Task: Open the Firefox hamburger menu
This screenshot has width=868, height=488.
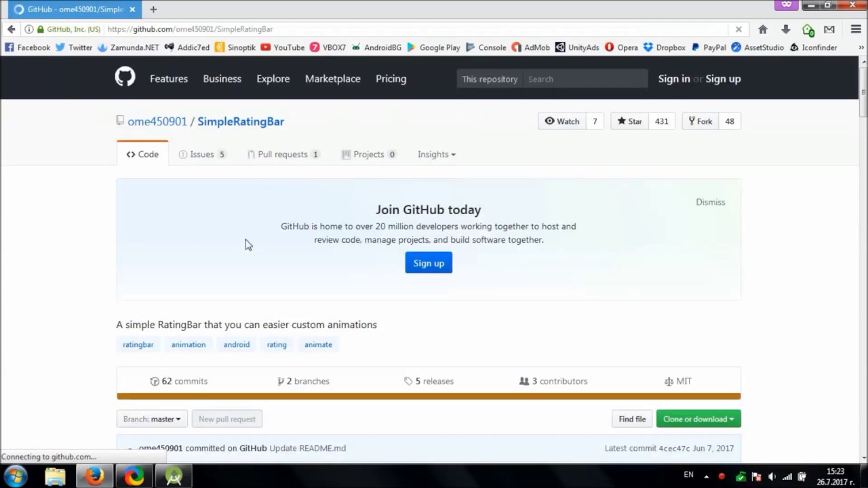Action: 856,29
